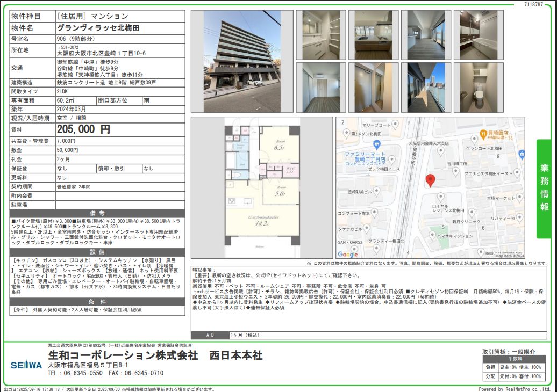Select the green 業務情報 side tab
This screenshot has height=392, width=557.
[544, 188]
